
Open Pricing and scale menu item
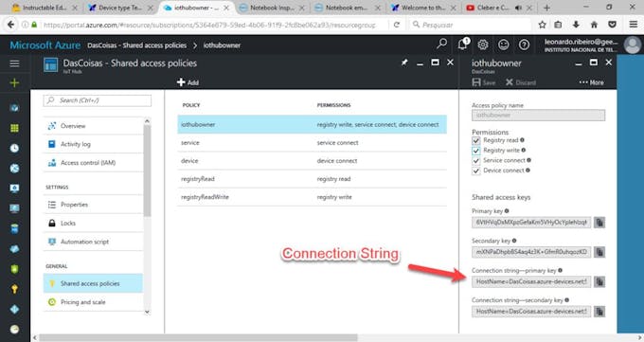pos(93,302)
